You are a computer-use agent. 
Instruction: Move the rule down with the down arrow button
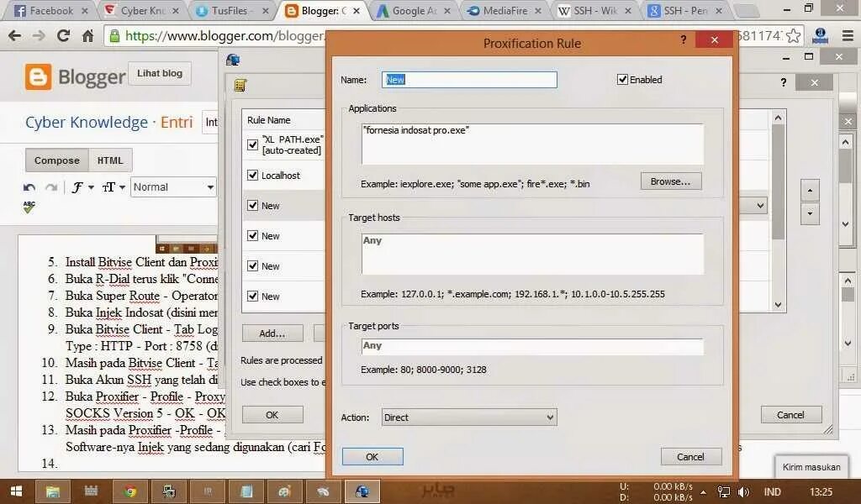pos(810,213)
